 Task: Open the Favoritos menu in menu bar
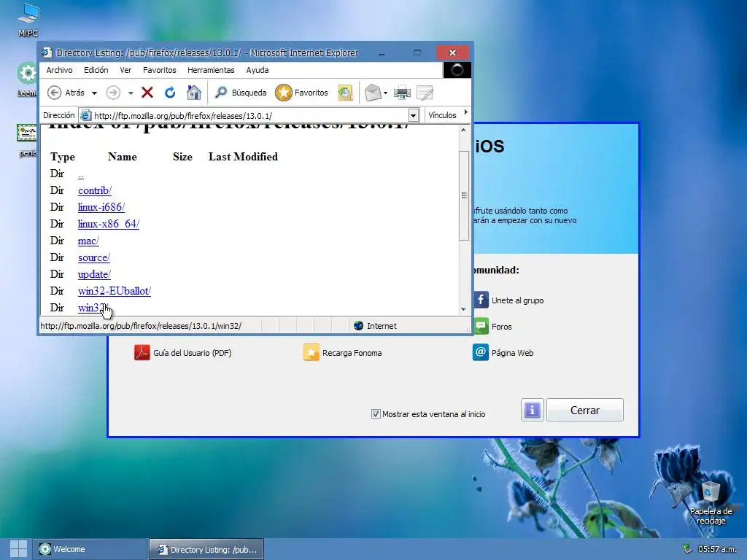pyautogui.click(x=159, y=70)
